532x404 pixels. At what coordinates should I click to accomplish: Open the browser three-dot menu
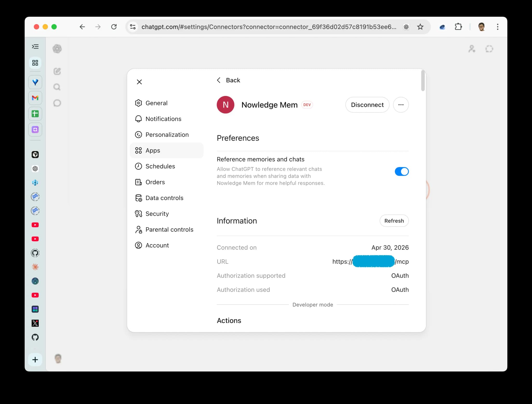point(497,27)
